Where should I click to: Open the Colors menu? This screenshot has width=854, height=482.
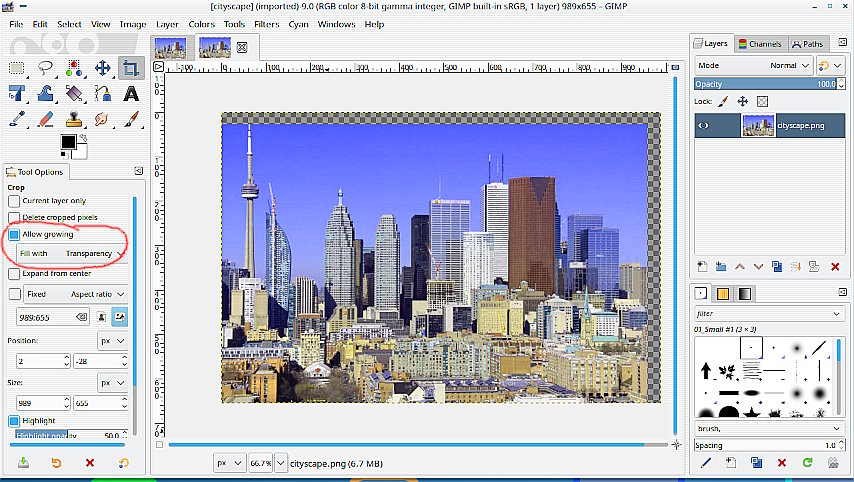(202, 24)
